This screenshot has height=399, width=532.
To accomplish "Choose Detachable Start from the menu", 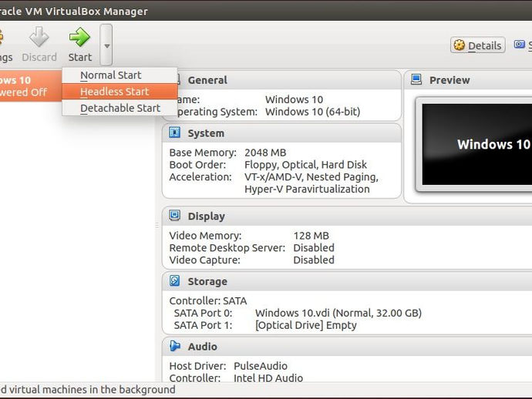I will 120,108.
